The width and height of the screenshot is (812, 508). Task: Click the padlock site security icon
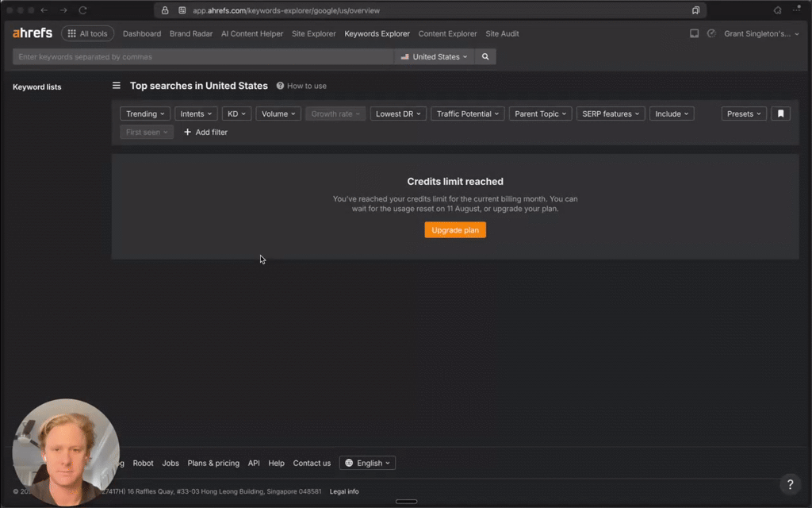click(x=165, y=10)
